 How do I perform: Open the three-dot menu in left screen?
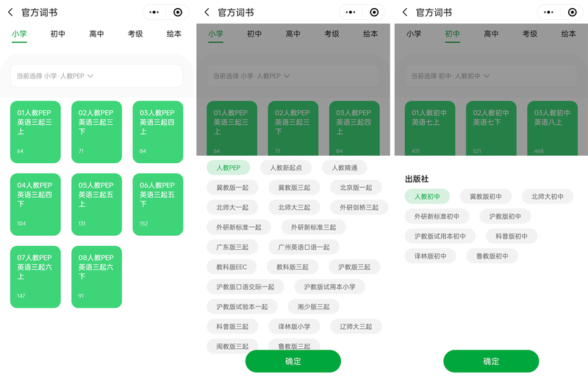point(154,12)
